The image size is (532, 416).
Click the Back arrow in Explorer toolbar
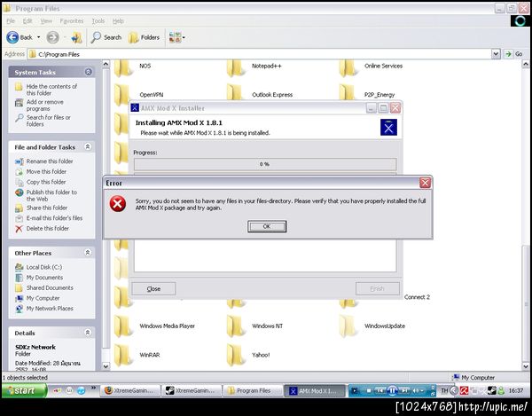[12, 37]
